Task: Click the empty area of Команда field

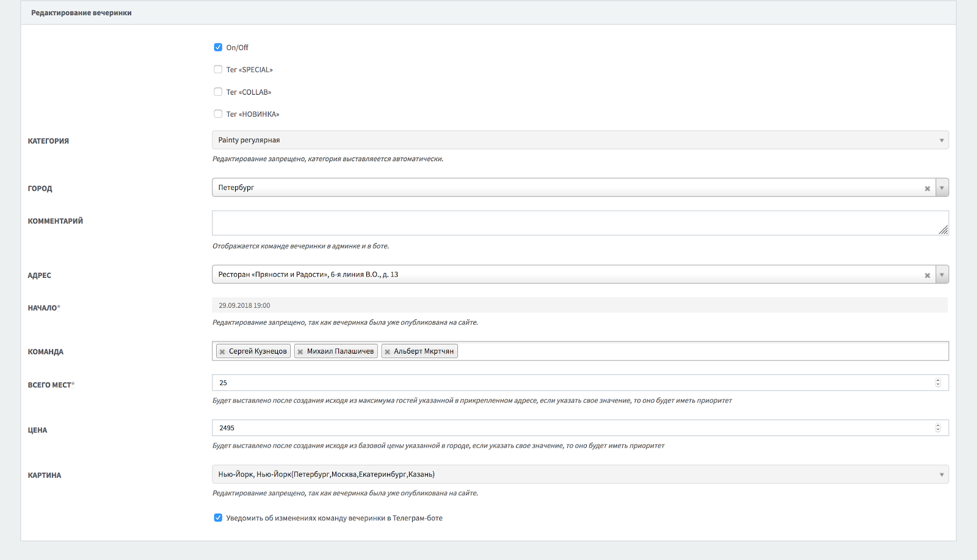Action: [702, 351]
